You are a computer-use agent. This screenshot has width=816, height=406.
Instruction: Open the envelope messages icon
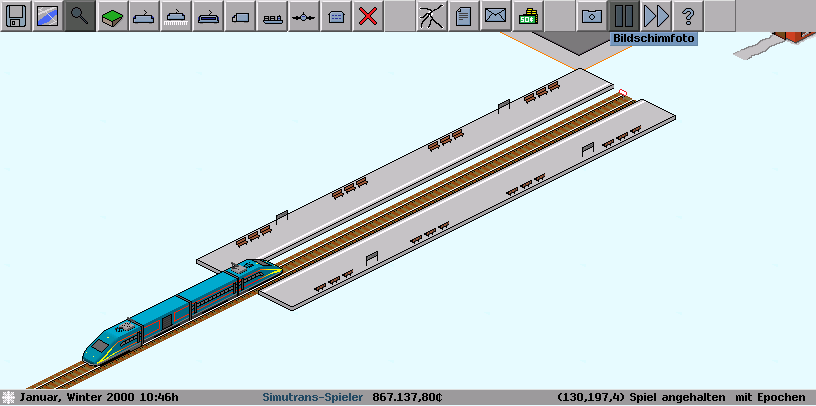[495, 16]
